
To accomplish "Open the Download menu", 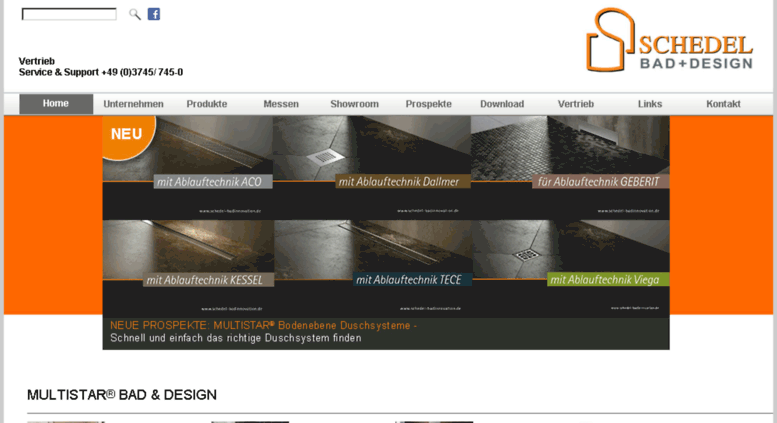I will [x=502, y=104].
